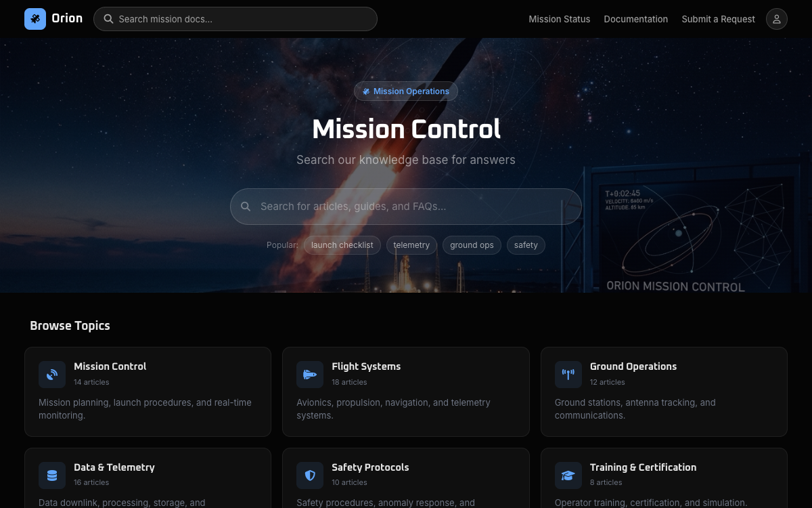Viewport: 812px width, 508px height.
Task: Open the Data & Telemetry topic title
Action: [114, 467]
